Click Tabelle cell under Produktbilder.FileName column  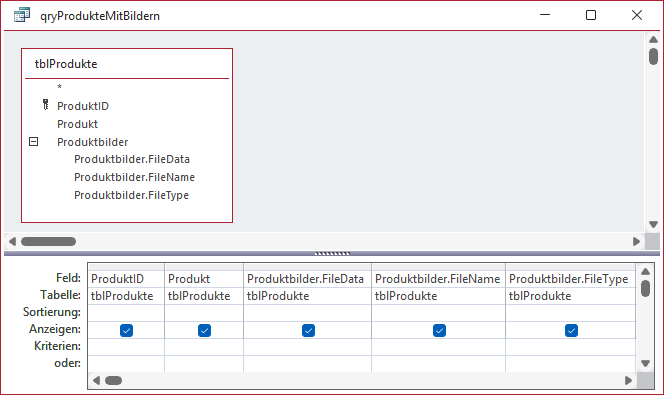[x=438, y=296]
